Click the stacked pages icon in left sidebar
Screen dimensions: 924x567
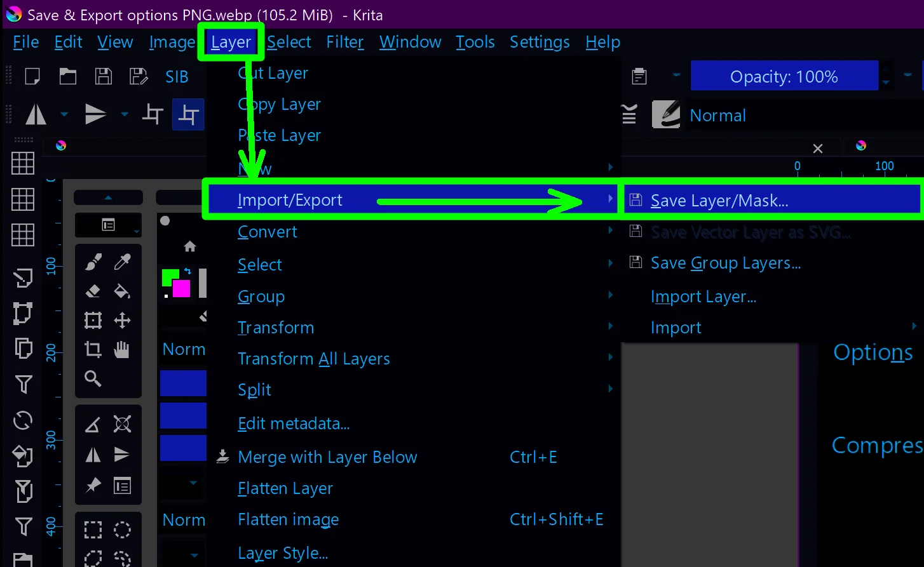(23, 348)
